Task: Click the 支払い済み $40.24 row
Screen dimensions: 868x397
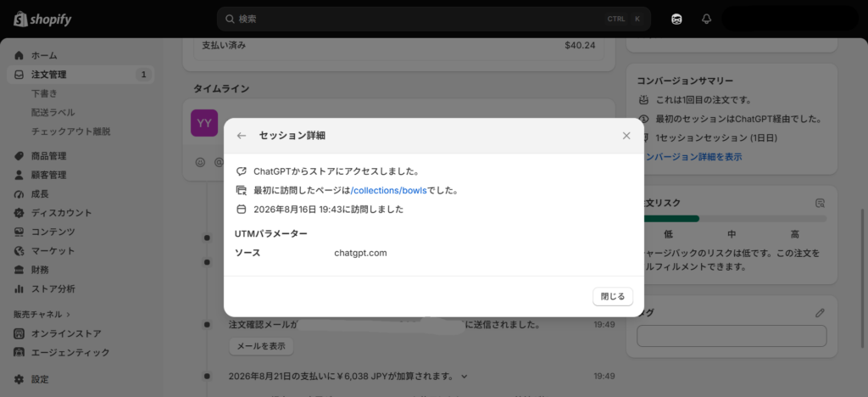Action: [x=398, y=46]
